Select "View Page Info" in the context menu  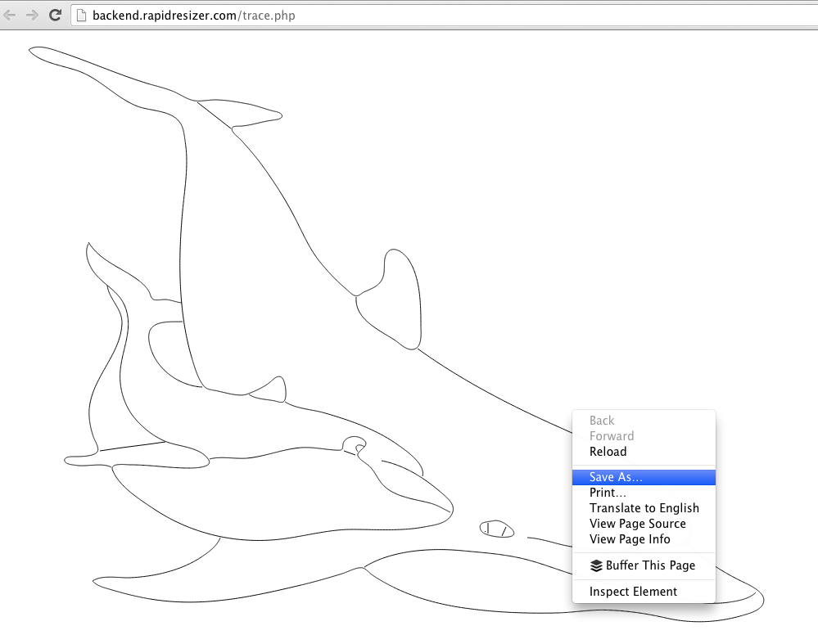click(x=630, y=539)
